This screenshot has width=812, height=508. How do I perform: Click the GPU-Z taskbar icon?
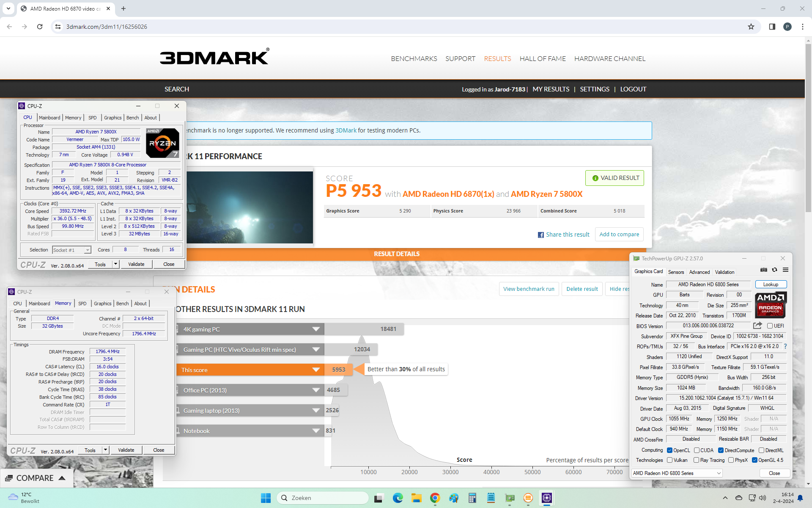510,498
